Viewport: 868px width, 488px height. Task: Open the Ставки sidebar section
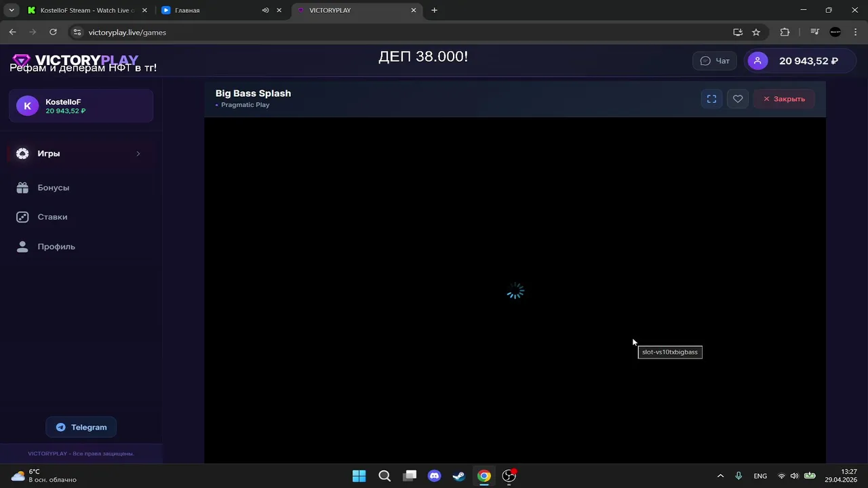tap(81, 217)
